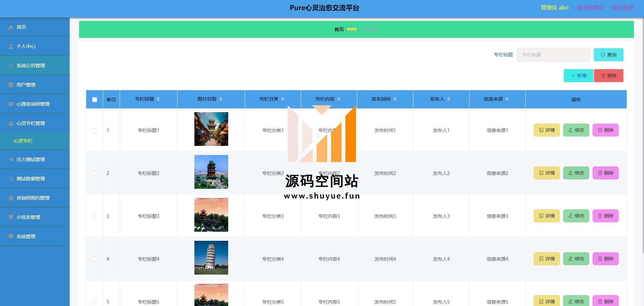The height and width of the screenshot is (306, 644).
Task: Click the plus icon in the 新增 button
Action: click(573, 76)
